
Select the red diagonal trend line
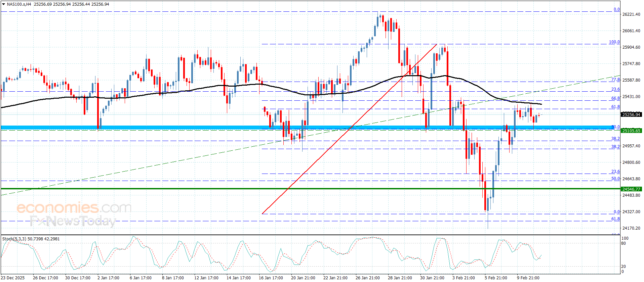(350, 129)
